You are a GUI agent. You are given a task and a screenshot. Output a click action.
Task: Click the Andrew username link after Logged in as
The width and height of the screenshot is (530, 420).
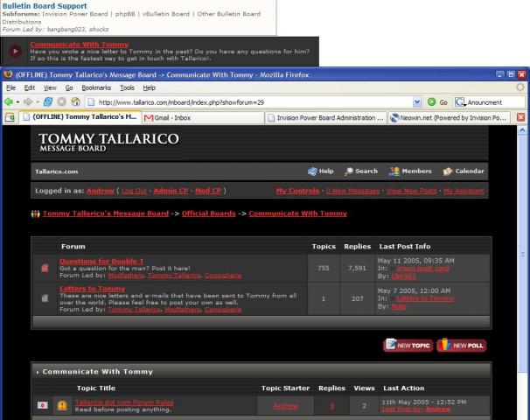click(x=101, y=191)
